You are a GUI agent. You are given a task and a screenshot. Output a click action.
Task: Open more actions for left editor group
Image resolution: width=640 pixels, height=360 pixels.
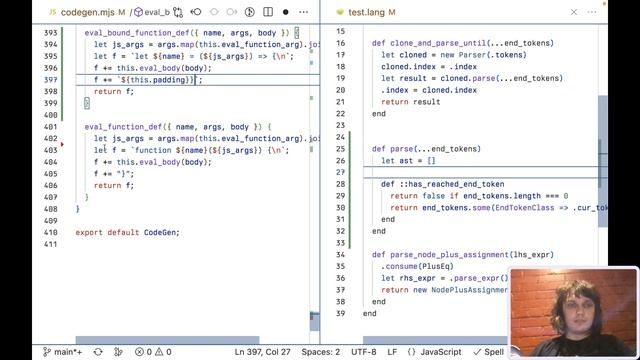(304, 12)
